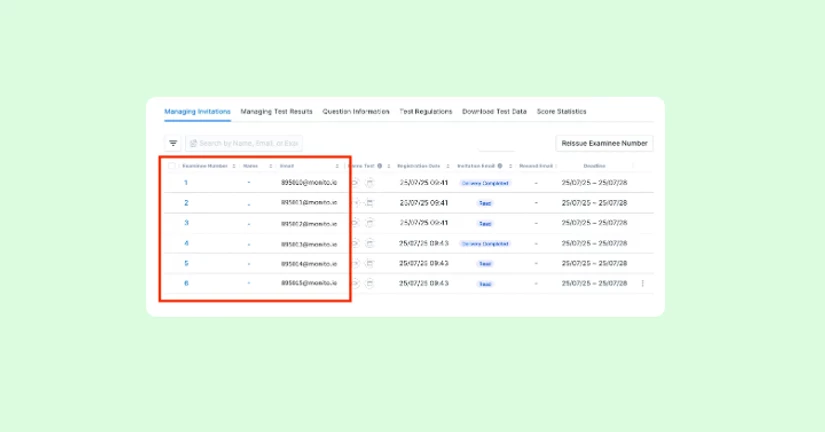This screenshot has height=432, width=825.
Task: Open the three-dot menu on the last row
Action: [643, 283]
